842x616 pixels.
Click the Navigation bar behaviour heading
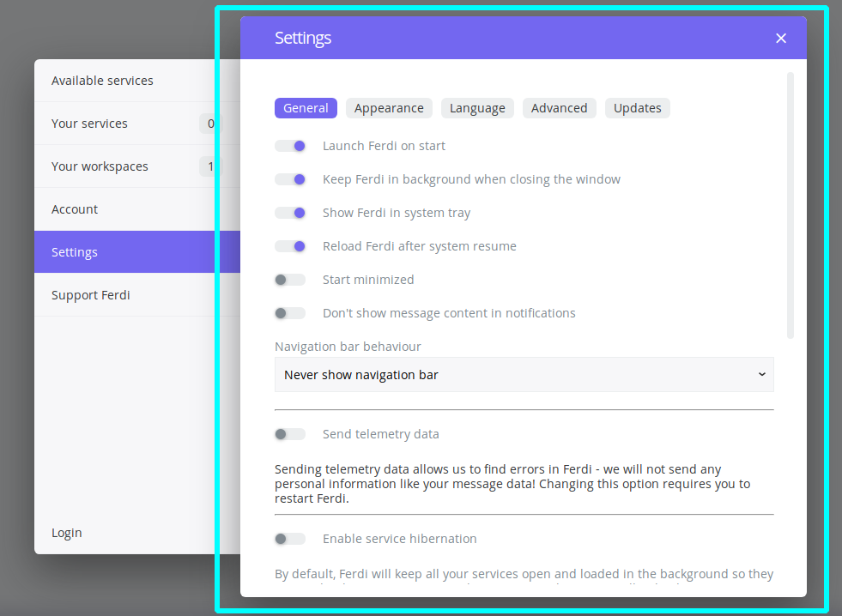(x=348, y=347)
